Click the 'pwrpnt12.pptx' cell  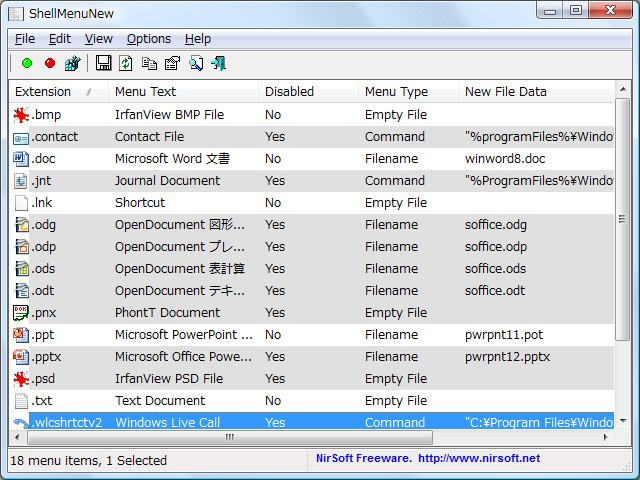point(508,357)
